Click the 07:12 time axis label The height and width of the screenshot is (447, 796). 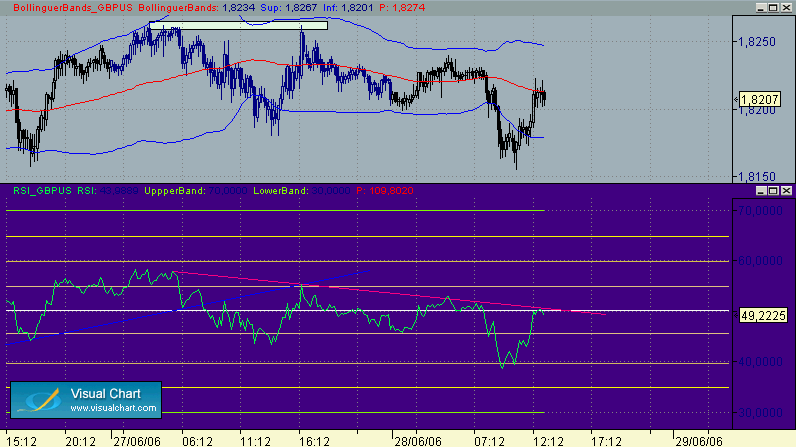[490, 441]
